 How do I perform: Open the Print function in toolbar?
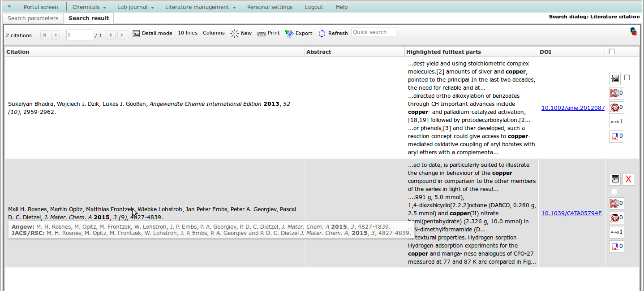268,33
